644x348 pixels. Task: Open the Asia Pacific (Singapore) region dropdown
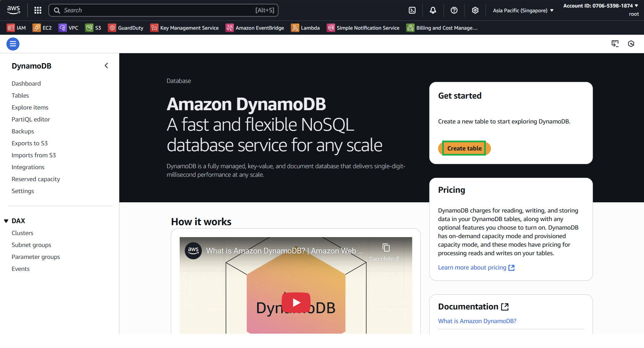[523, 11]
